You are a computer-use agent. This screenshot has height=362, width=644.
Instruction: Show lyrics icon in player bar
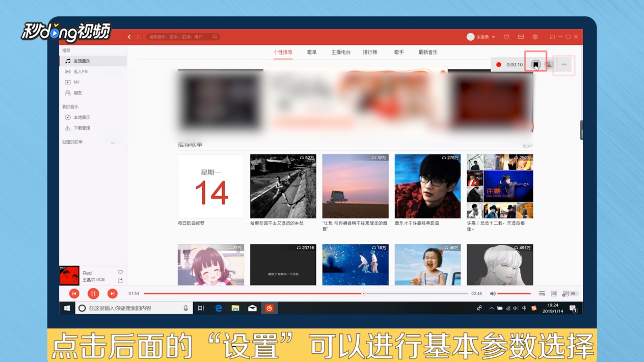[554, 293]
